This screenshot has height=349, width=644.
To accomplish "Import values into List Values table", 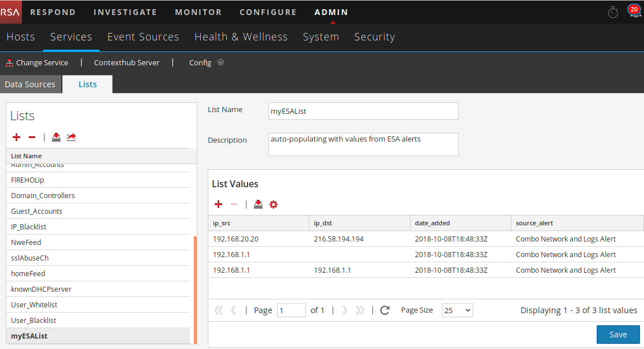I will (258, 205).
